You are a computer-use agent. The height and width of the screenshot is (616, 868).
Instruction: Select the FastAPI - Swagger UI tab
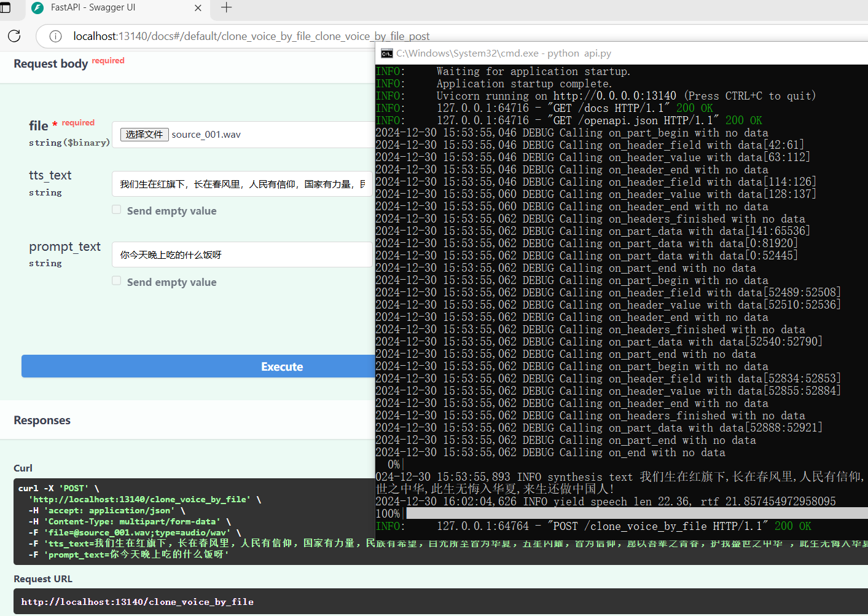[x=117, y=8]
